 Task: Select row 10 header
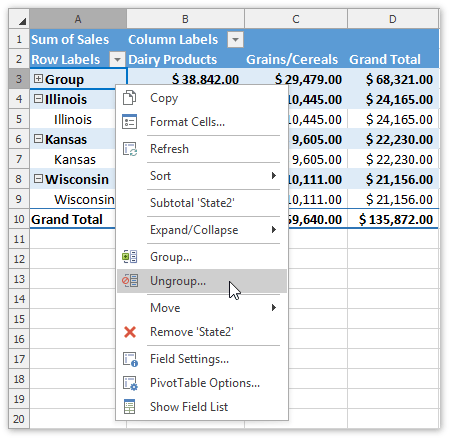pyautogui.click(x=19, y=219)
